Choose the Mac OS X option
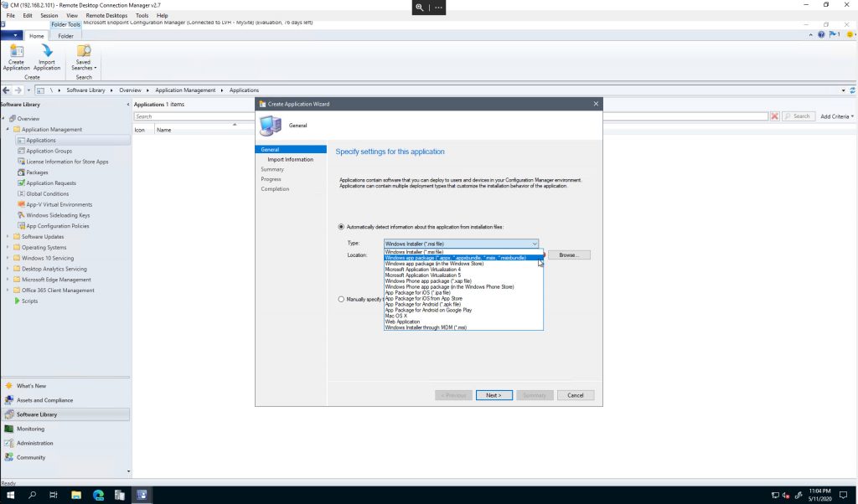The width and height of the screenshot is (858, 504). click(x=464, y=316)
